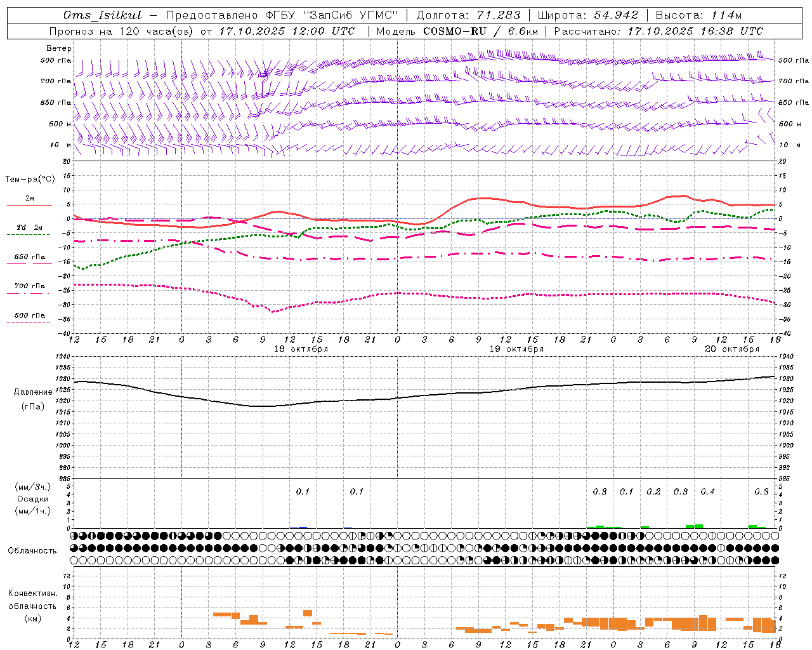Select the 'Осадки' precipitation label

(x=33, y=499)
